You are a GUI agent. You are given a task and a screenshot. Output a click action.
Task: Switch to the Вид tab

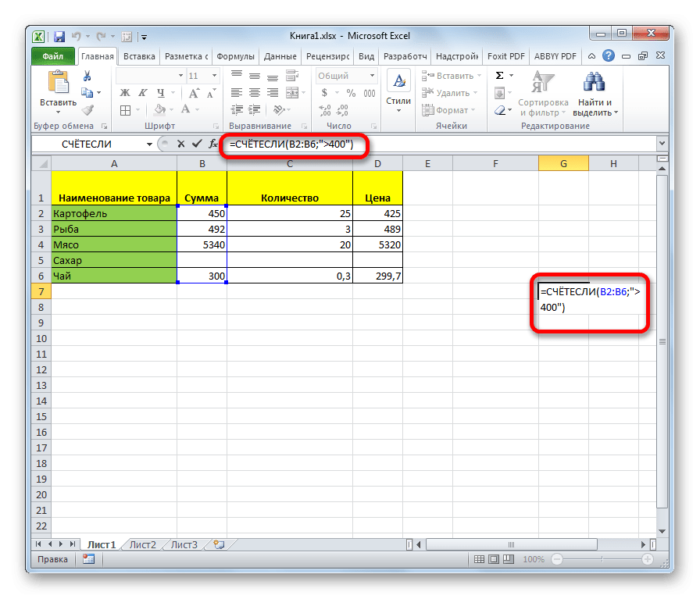tap(366, 56)
